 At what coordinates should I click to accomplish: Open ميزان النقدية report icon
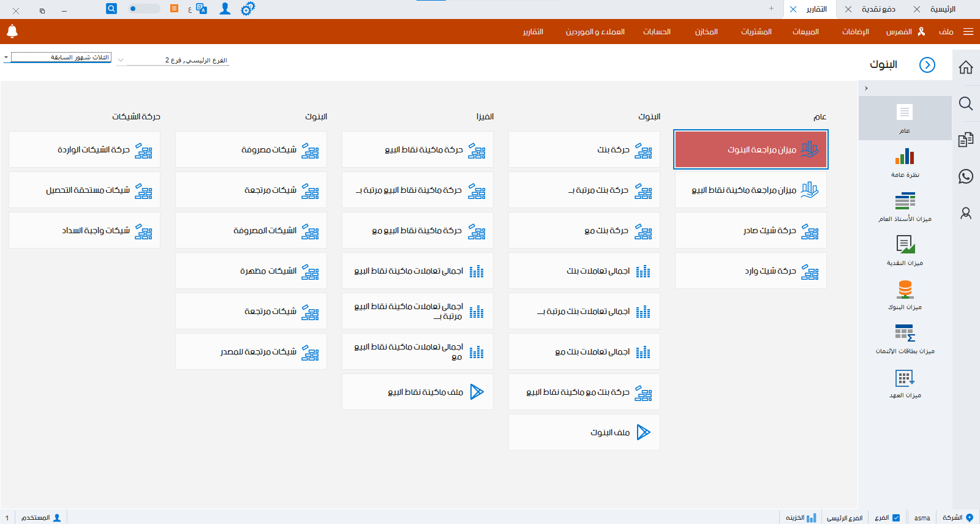(x=905, y=245)
